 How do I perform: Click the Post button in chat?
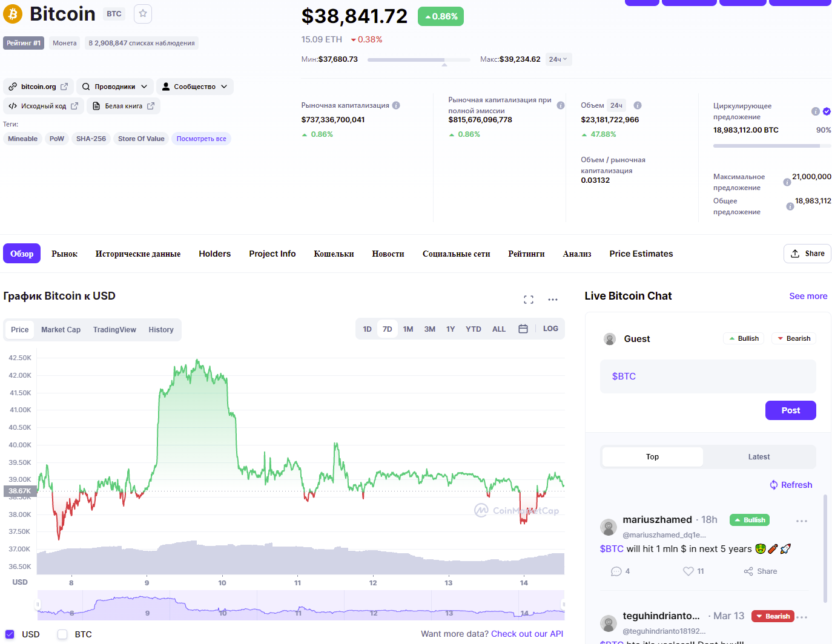click(x=790, y=410)
